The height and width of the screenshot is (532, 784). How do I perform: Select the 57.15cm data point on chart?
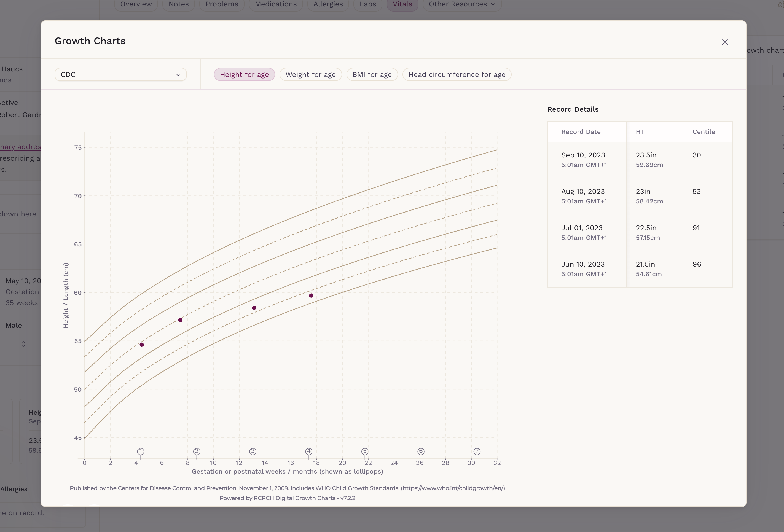(x=181, y=320)
